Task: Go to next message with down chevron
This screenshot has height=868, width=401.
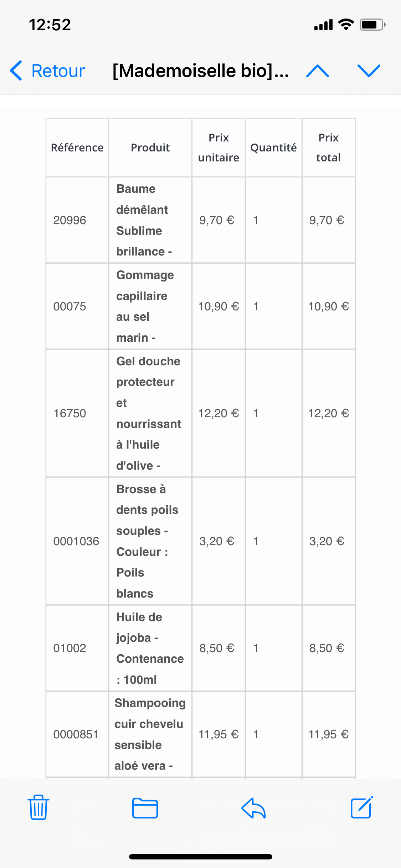Action: coord(369,71)
